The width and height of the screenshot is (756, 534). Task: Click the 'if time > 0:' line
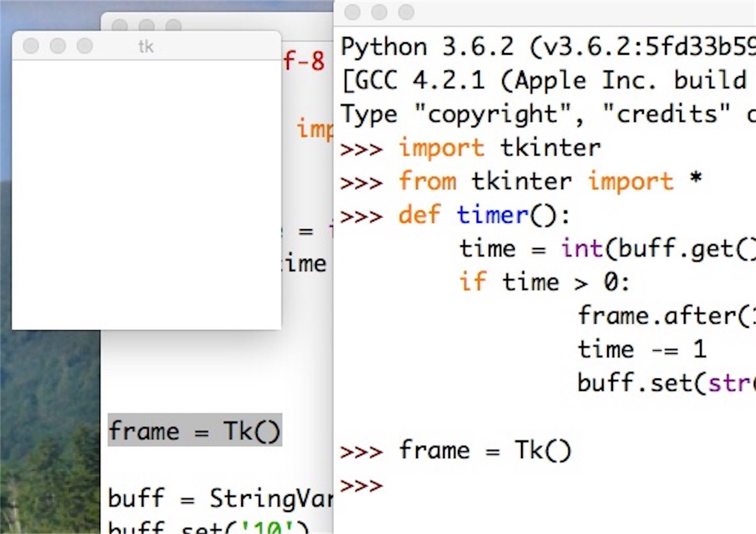(x=544, y=282)
